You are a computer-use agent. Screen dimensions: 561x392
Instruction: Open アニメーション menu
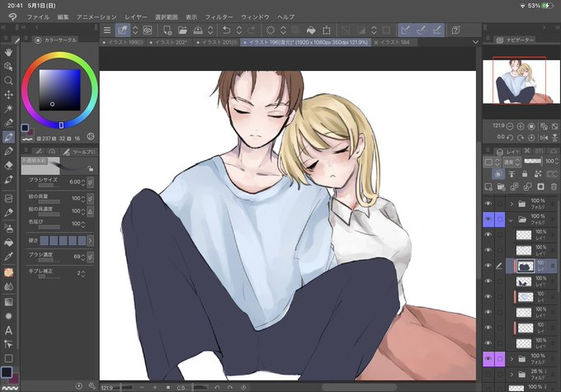(x=97, y=17)
